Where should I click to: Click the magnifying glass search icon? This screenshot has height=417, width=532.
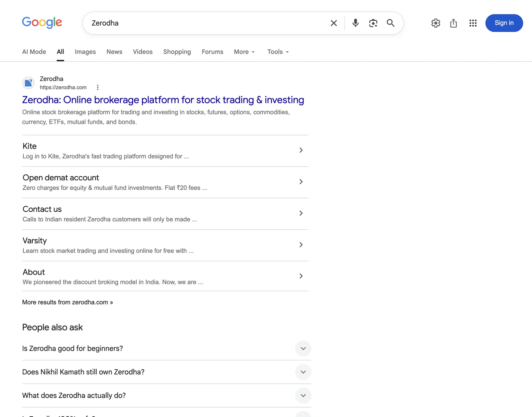[x=391, y=23]
